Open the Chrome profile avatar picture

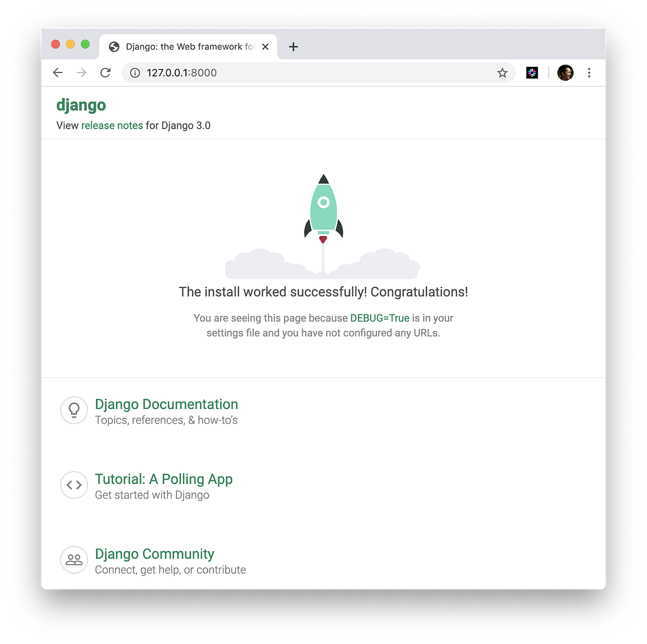click(565, 72)
